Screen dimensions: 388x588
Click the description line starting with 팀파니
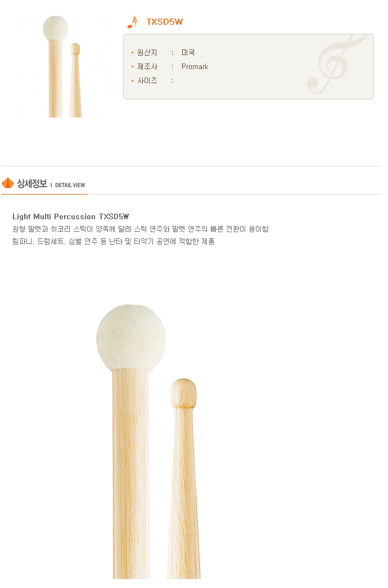(114, 242)
